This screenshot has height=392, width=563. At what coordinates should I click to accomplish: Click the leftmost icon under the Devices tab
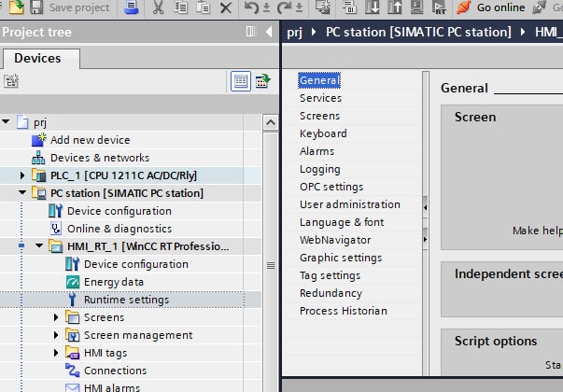point(11,81)
